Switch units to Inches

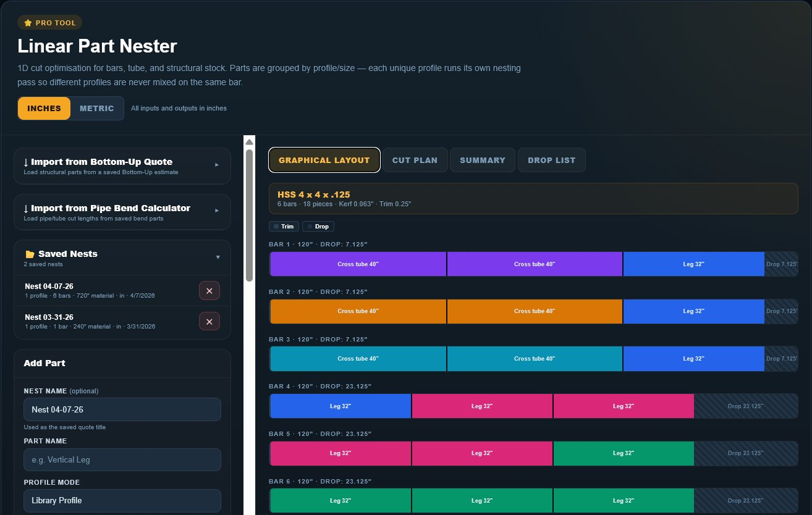(x=44, y=108)
